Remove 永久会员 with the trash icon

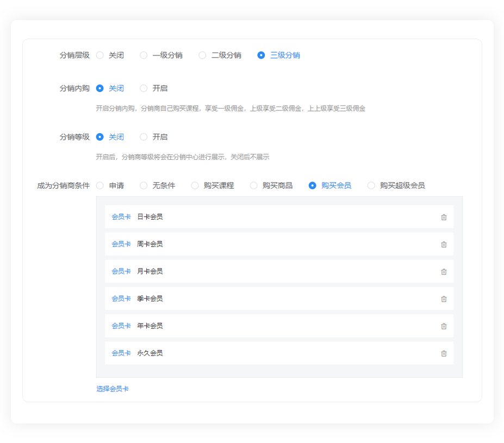coord(444,353)
